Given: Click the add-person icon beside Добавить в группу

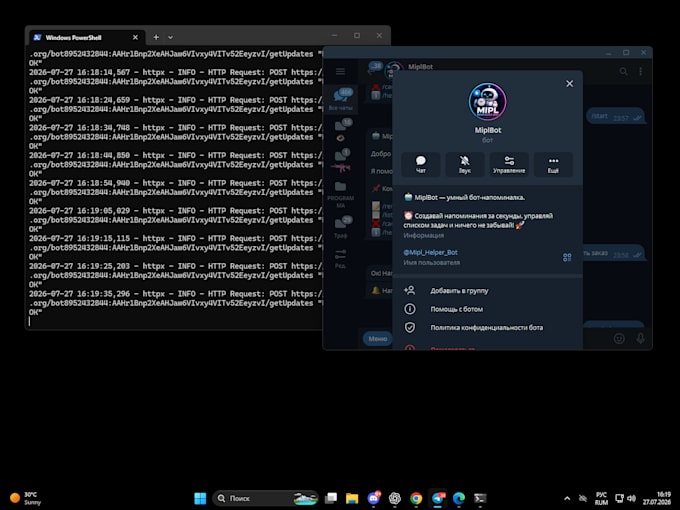Looking at the screenshot, I should pos(409,291).
